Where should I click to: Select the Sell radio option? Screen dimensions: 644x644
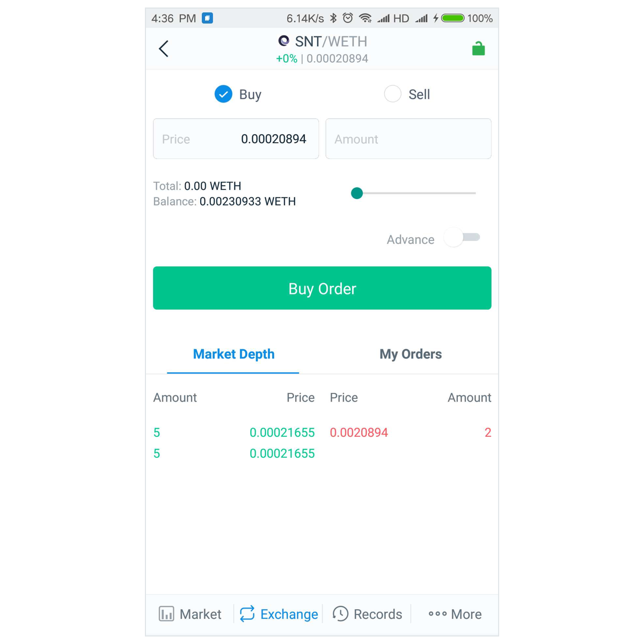click(393, 94)
